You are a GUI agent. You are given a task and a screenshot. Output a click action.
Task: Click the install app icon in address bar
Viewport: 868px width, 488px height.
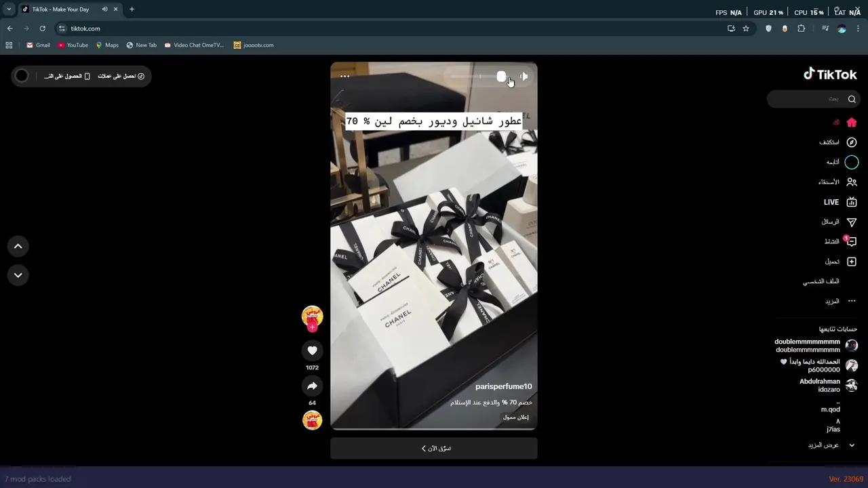tap(731, 28)
